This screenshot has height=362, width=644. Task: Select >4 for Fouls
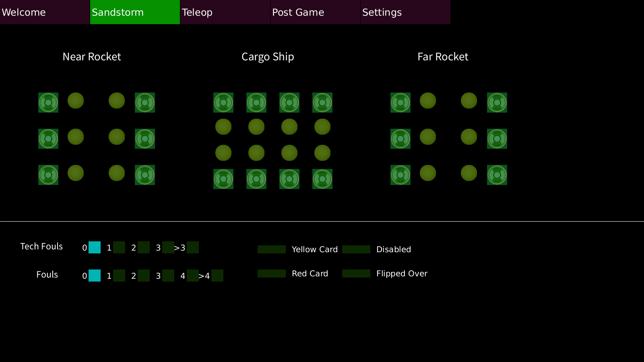[217, 276]
